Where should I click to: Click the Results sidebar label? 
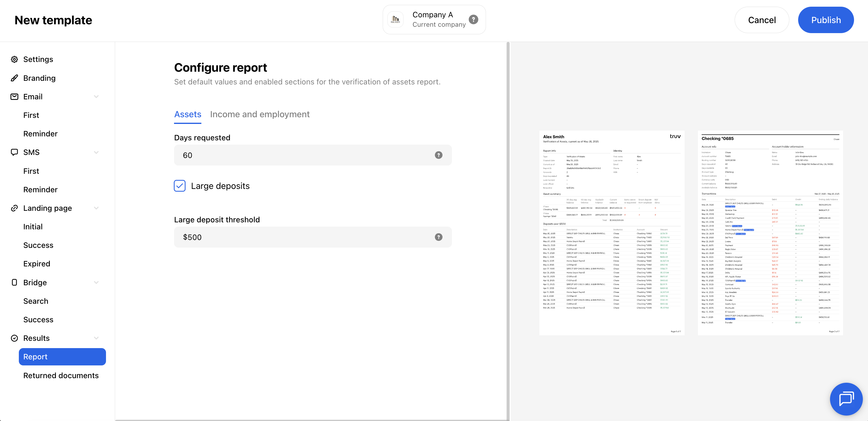[x=36, y=338]
